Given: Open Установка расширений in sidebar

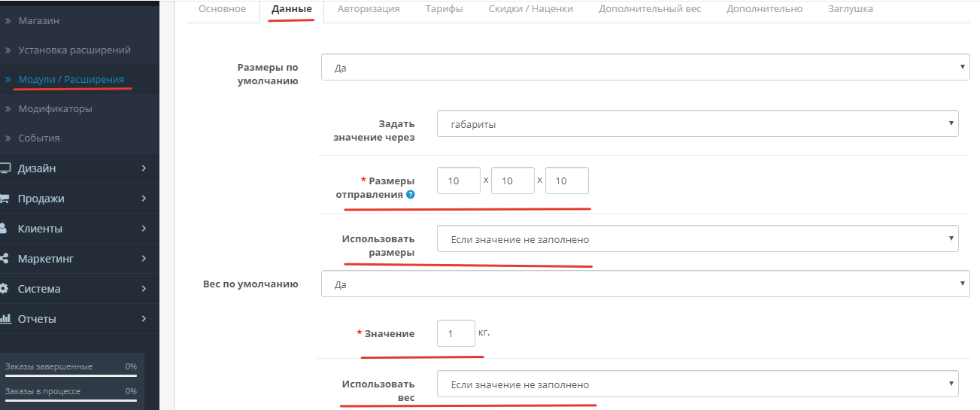Looking at the screenshot, I should click(74, 50).
